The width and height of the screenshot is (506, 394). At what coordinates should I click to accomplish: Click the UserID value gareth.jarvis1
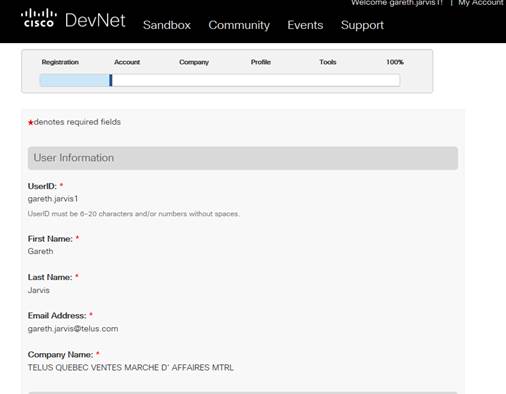pos(53,199)
